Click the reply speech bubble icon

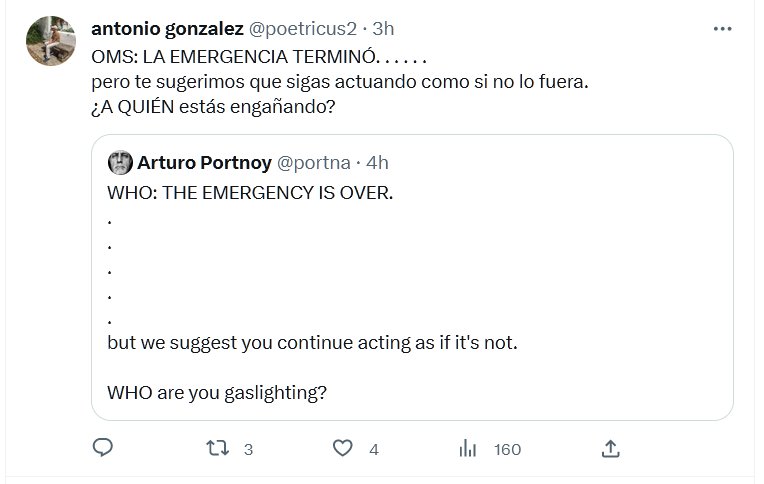(x=102, y=449)
